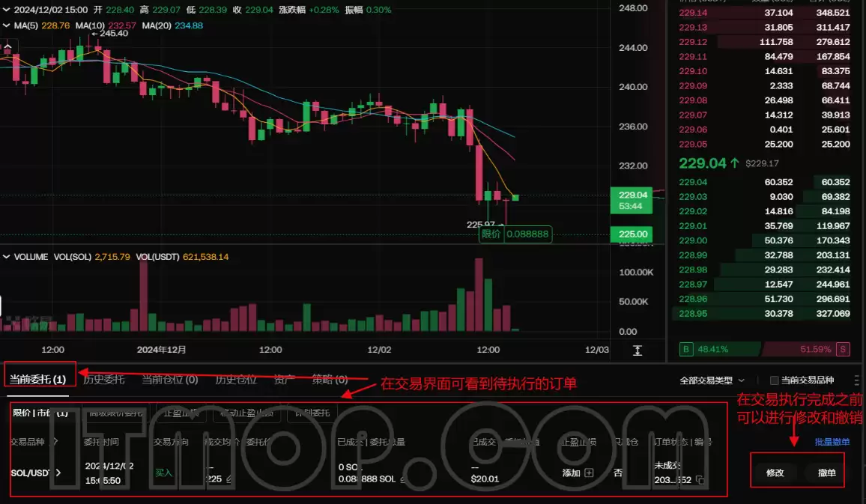Click the red S sell ratio icon

click(844, 349)
